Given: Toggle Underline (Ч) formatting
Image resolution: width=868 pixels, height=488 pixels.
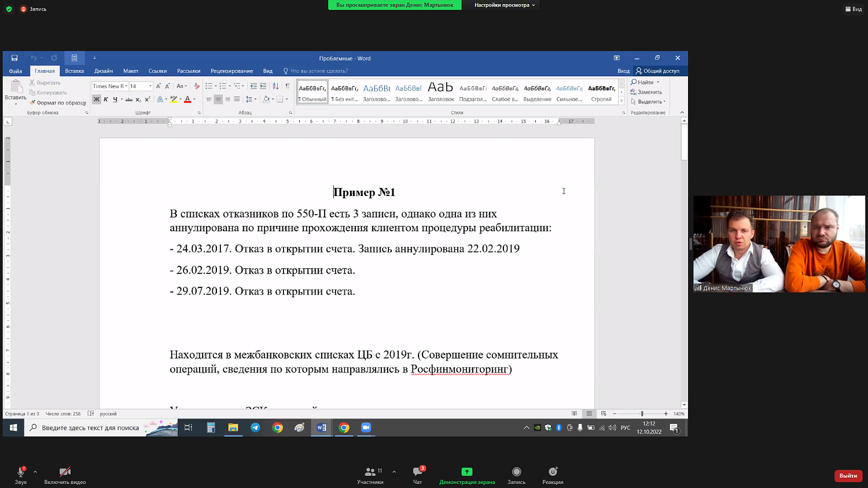Looking at the screenshot, I should coord(115,99).
